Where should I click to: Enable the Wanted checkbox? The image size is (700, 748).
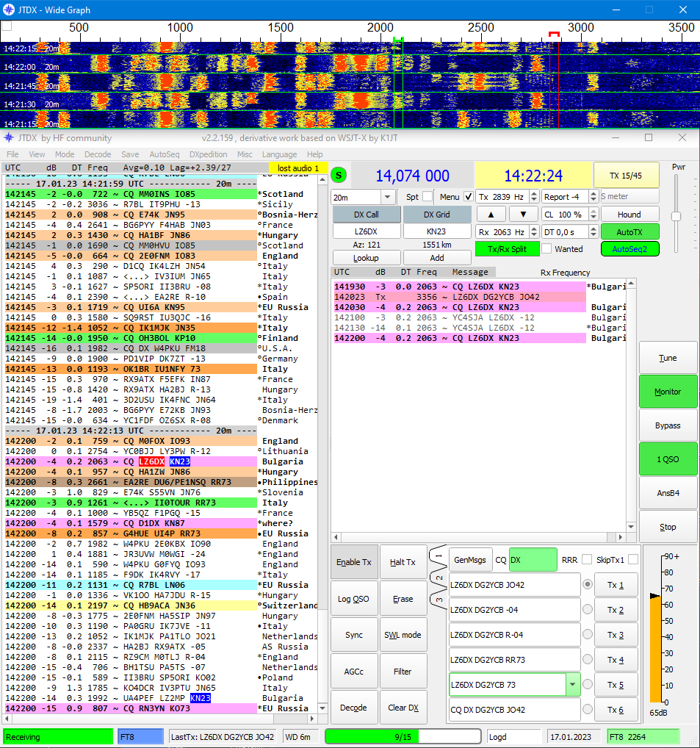point(547,248)
